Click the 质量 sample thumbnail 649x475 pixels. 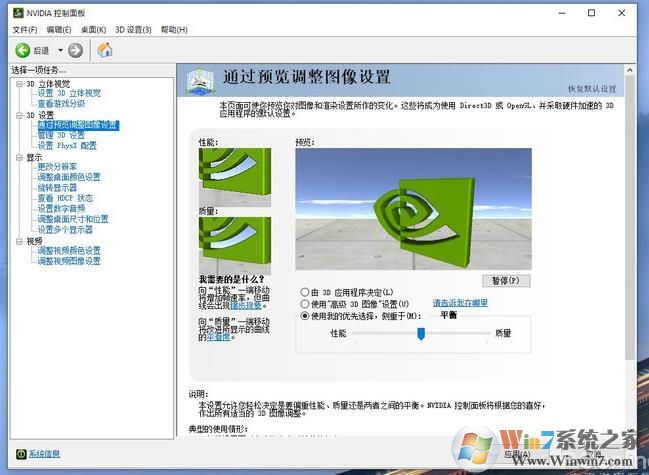pos(235,246)
